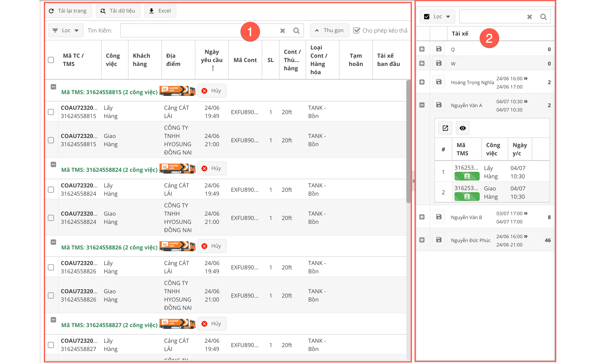Open the Lọc filter dropdown in the main panel
The height and width of the screenshot is (364, 596).
(x=66, y=30)
